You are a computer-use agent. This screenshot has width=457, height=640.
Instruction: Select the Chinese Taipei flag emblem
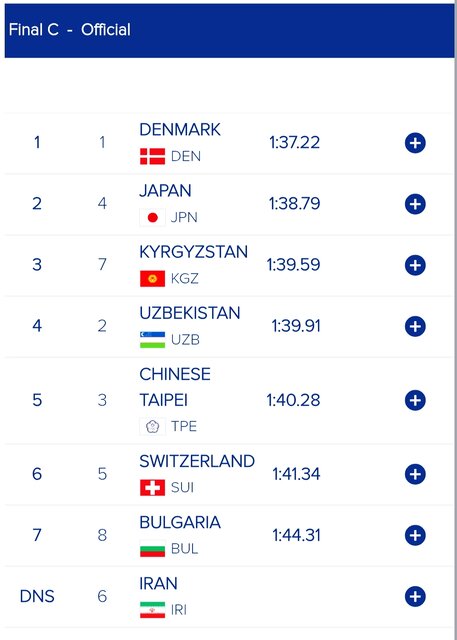pyautogui.click(x=153, y=427)
